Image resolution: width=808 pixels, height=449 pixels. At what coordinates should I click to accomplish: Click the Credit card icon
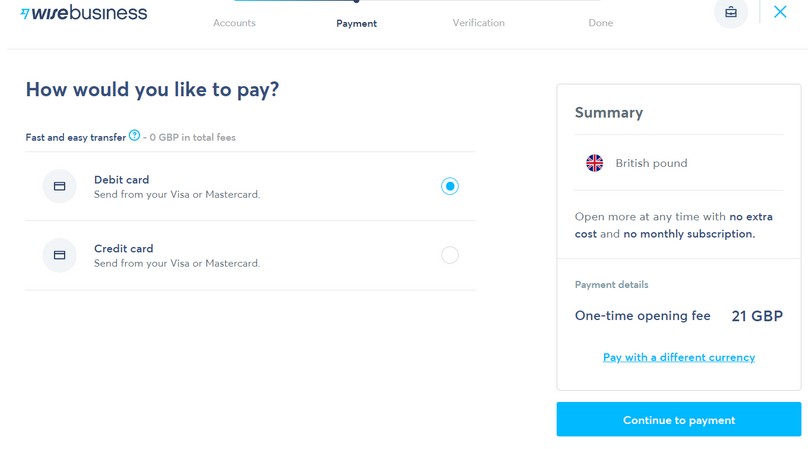coord(60,255)
